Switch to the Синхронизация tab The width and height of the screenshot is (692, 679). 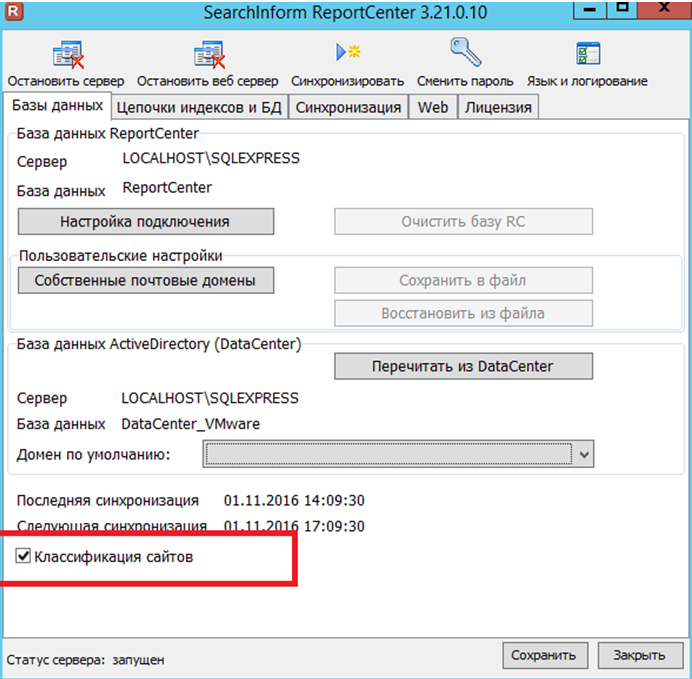348,107
